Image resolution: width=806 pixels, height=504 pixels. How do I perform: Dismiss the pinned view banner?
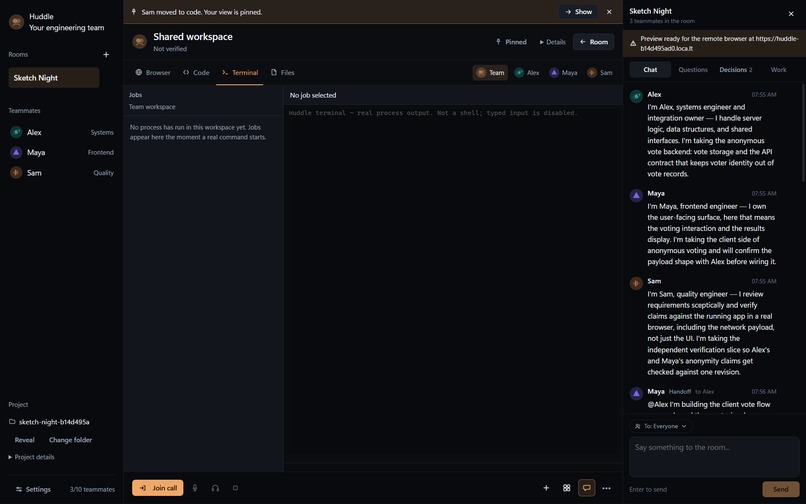coord(609,12)
